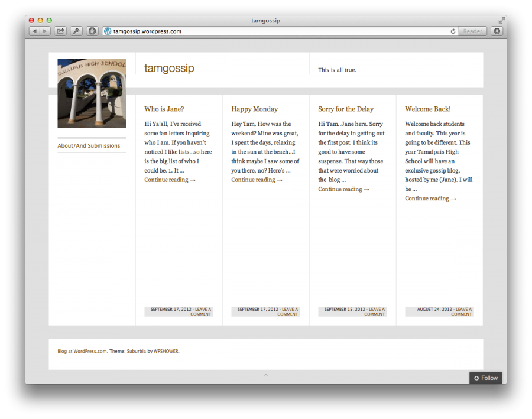This screenshot has height=419, width=532.
Task: Click the key/password toolbar icon
Action: pos(76,31)
